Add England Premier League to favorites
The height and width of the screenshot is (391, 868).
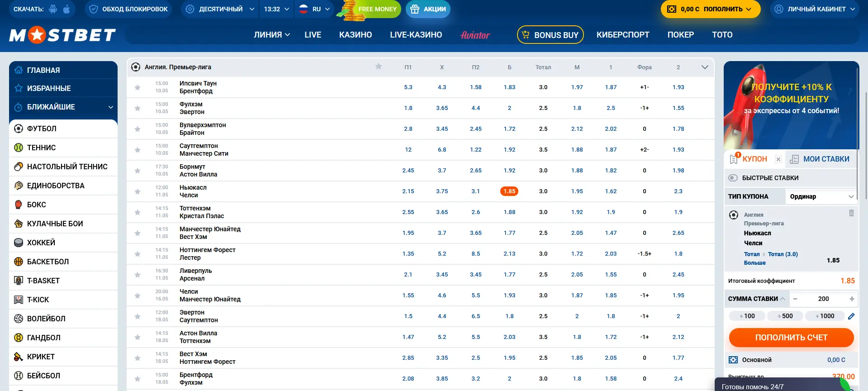(x=379, y=67)
